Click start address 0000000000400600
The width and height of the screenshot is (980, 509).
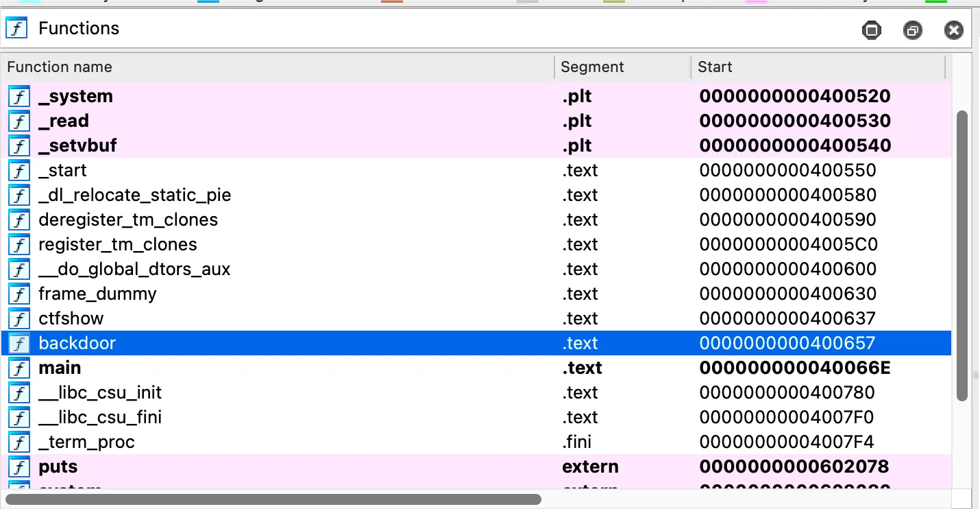(788, 270)
